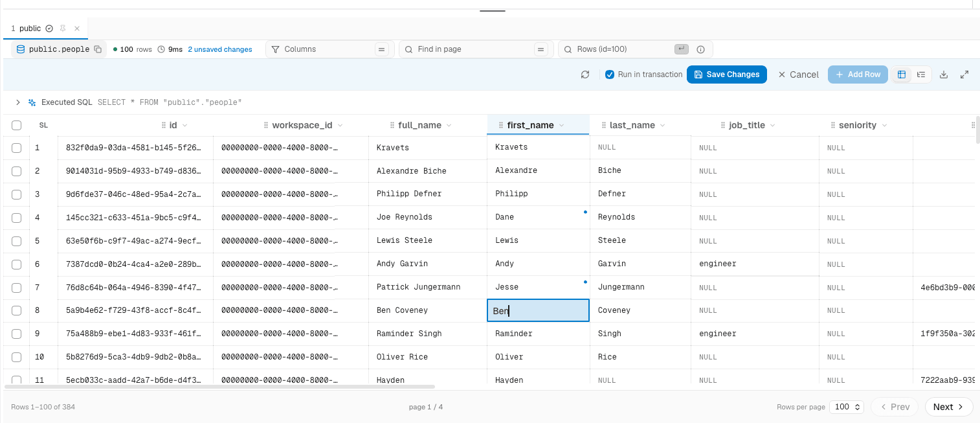Click drag handle icon of seniority column
The height and width of the screenshot is (423, 980).
(x=833, y=125)
